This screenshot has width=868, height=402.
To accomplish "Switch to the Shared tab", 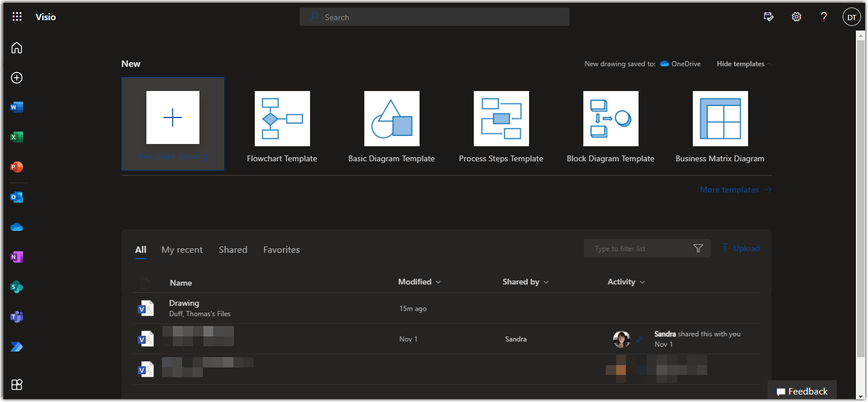I will tap(233, 249).
